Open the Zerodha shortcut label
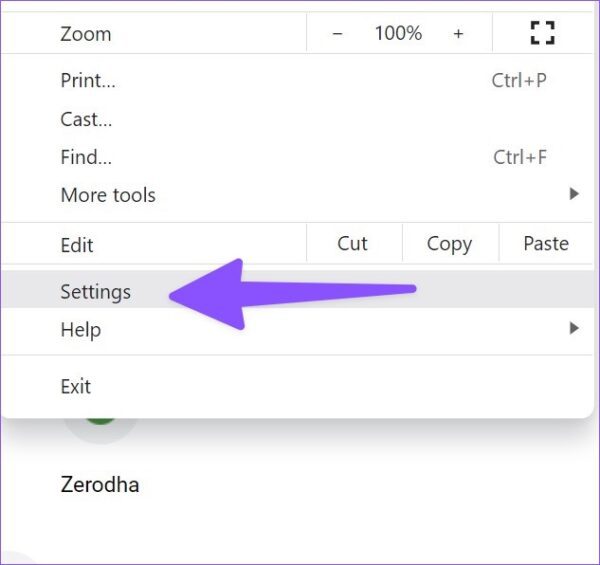Screen dimensions: 600x565 tap(100, 485)
